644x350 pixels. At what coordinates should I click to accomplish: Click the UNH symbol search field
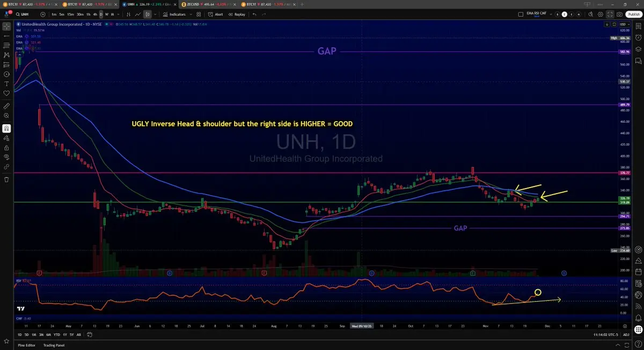tap(27, 14)
